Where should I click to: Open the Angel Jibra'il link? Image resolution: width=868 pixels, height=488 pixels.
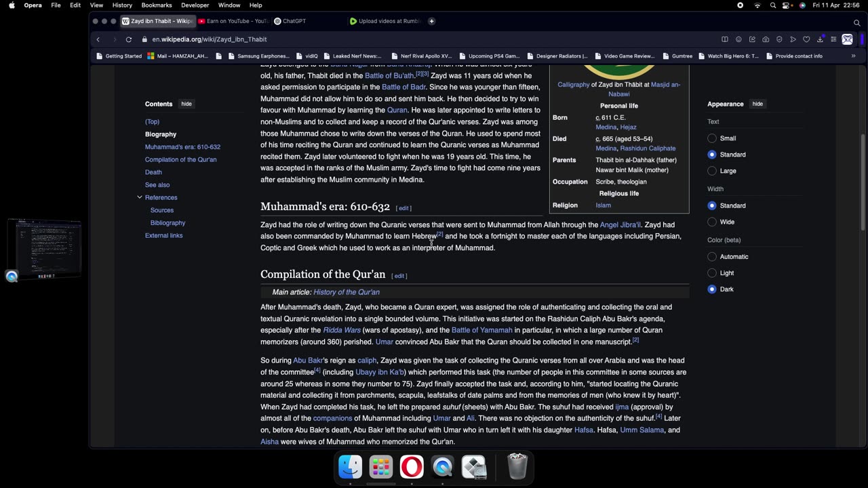(620, 225)
